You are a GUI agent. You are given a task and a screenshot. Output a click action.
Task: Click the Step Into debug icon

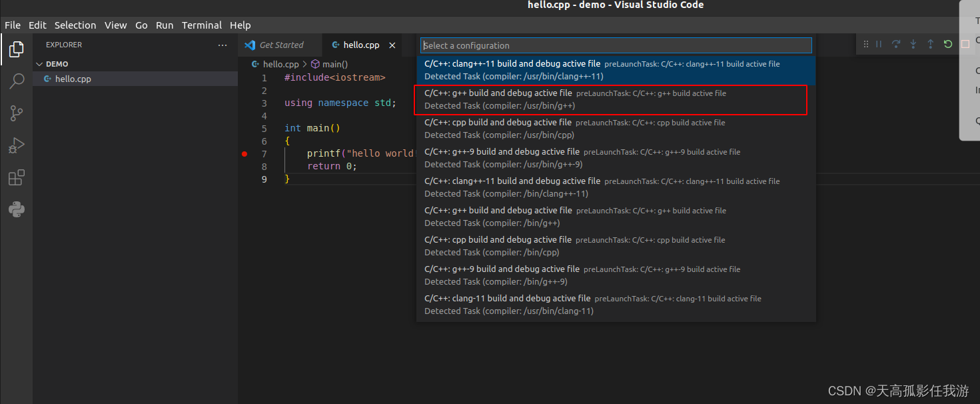(913, 43)
